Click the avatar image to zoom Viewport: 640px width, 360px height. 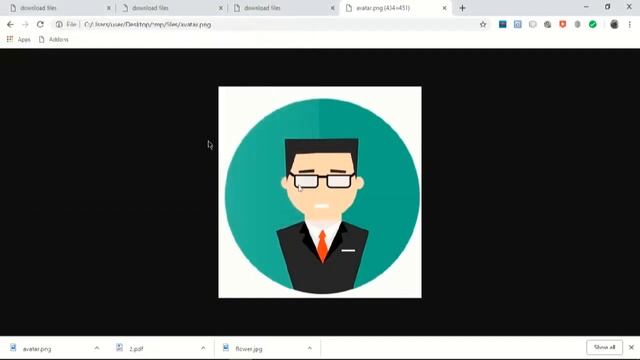click(x=320, y=192)
